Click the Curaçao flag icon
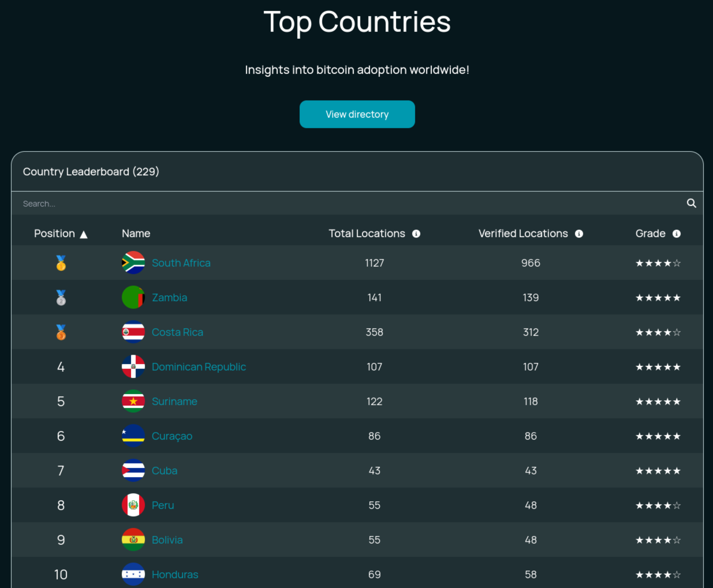Screen dimensions: 713x588 (x=133, y=436)
